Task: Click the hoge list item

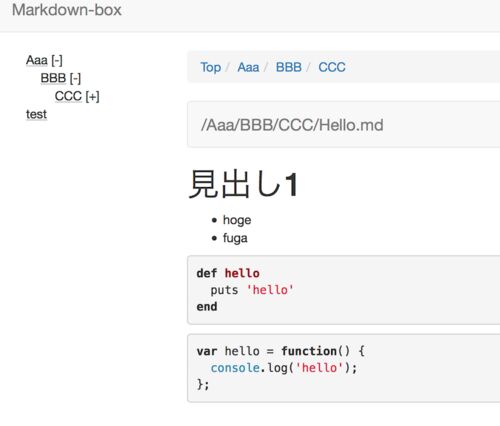Action: pyautogui.click(x=237, y=220)
